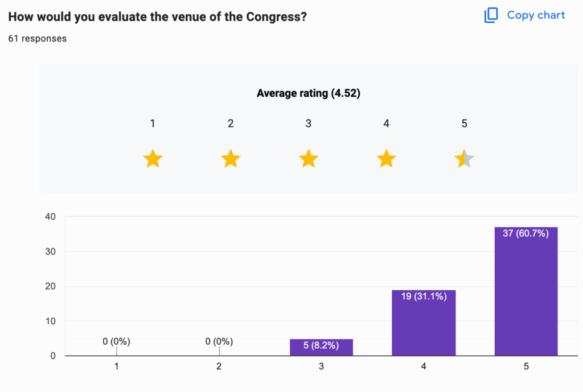This screenshot has width=583, height=392.
Task: Click the half-filled fifth star
Action: point(464,159)
